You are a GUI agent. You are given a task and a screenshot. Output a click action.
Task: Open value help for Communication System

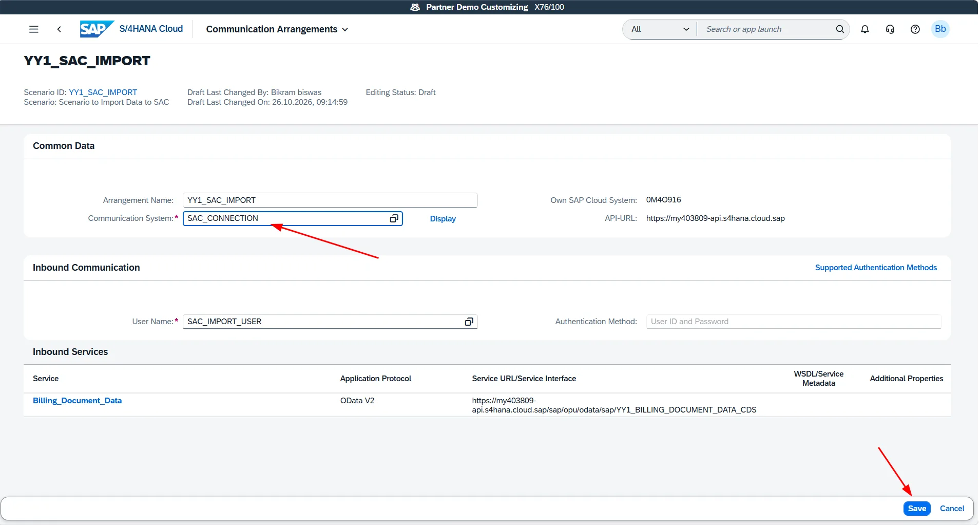click(x=394, y=218)
